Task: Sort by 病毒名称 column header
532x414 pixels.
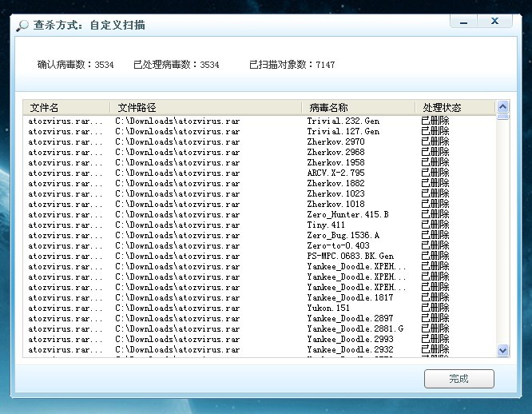Action: [x=359, y=108]
